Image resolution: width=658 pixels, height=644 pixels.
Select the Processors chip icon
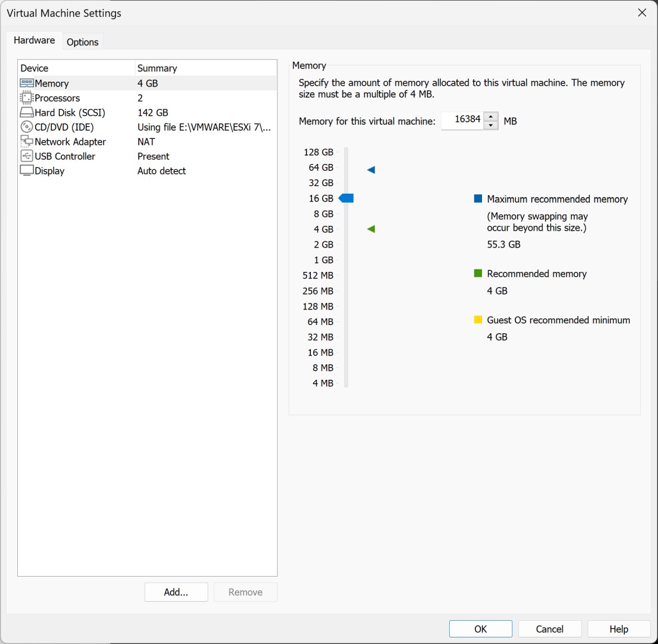tap(27, 98)
